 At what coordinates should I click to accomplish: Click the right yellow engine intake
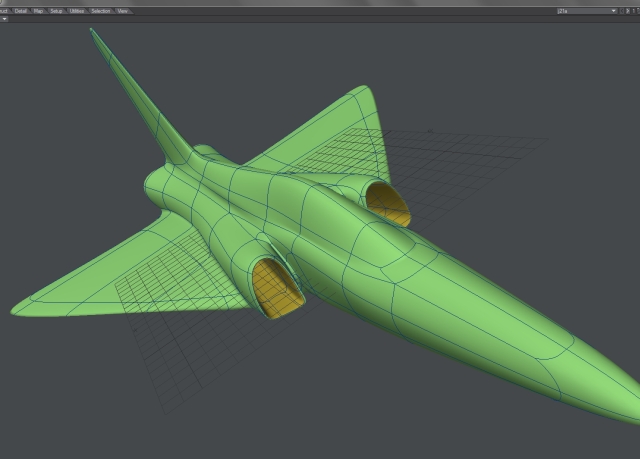[391, 205]
